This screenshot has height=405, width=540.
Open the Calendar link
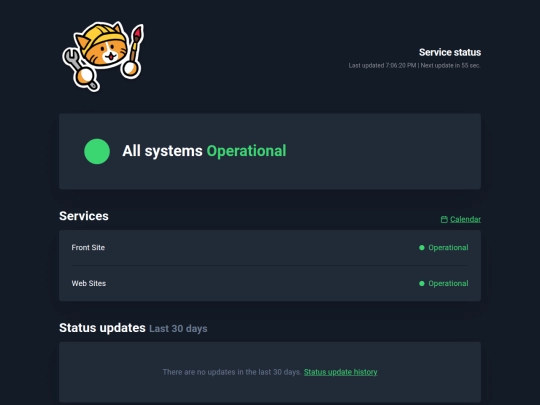tap(465, 219)
